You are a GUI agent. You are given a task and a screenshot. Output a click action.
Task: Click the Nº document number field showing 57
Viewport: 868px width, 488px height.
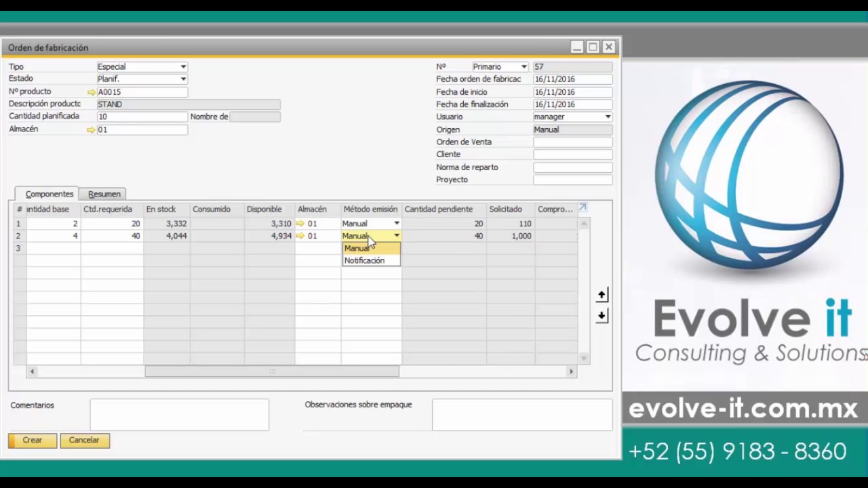[572, 67]
